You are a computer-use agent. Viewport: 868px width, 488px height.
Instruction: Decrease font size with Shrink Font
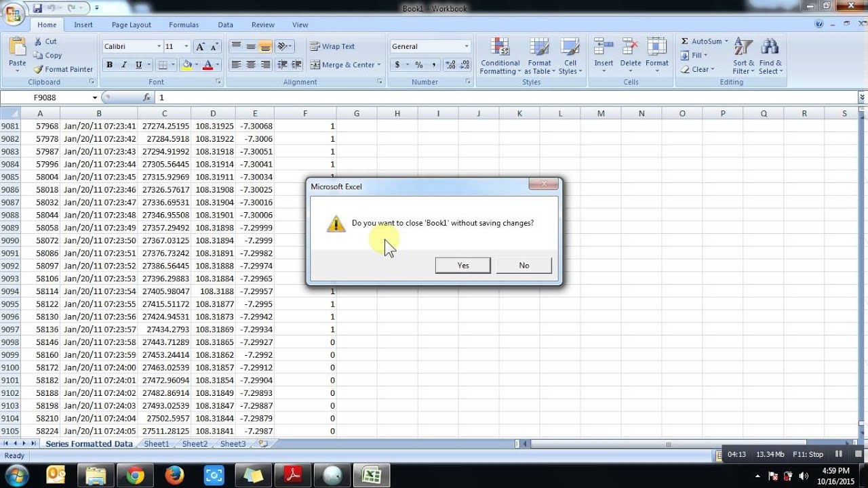[x=214, y=47]
